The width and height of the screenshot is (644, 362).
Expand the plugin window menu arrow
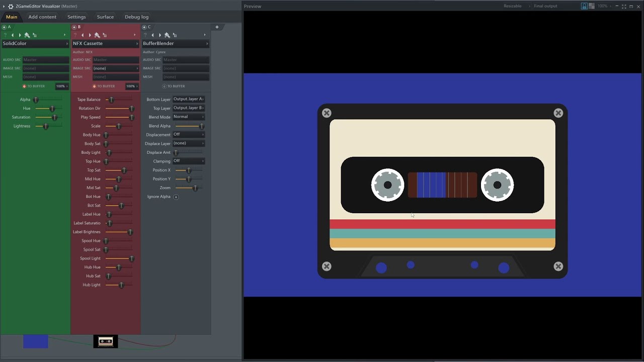(x=4, y=6)
